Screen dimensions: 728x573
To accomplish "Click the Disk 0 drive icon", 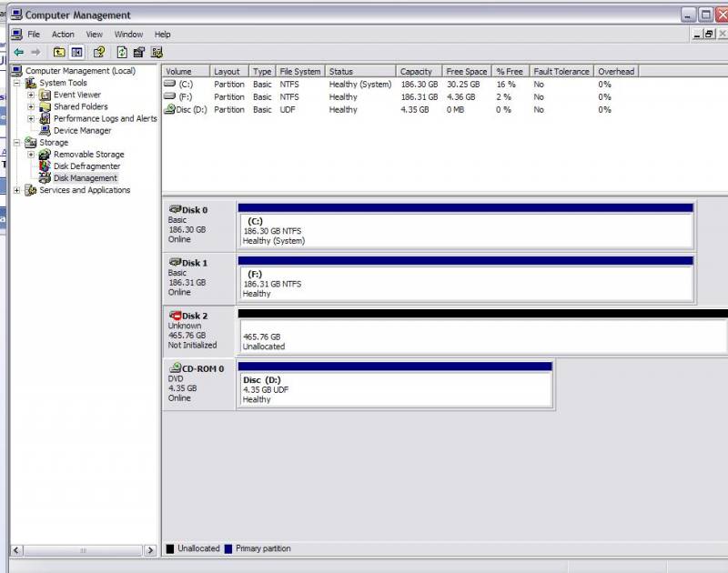I will pyautogui.click(x=175, y=209).
